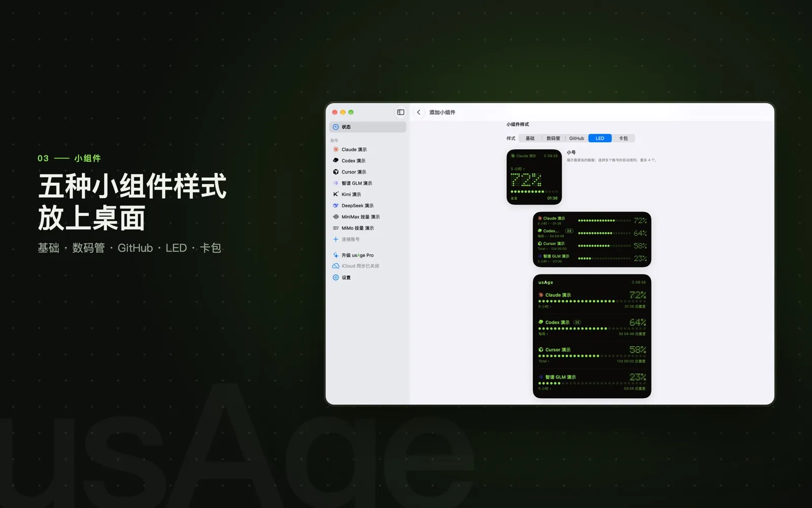Click Claude icon in the large widget
Viewport: 812px width, 508px height.
[x=541, y=295]
